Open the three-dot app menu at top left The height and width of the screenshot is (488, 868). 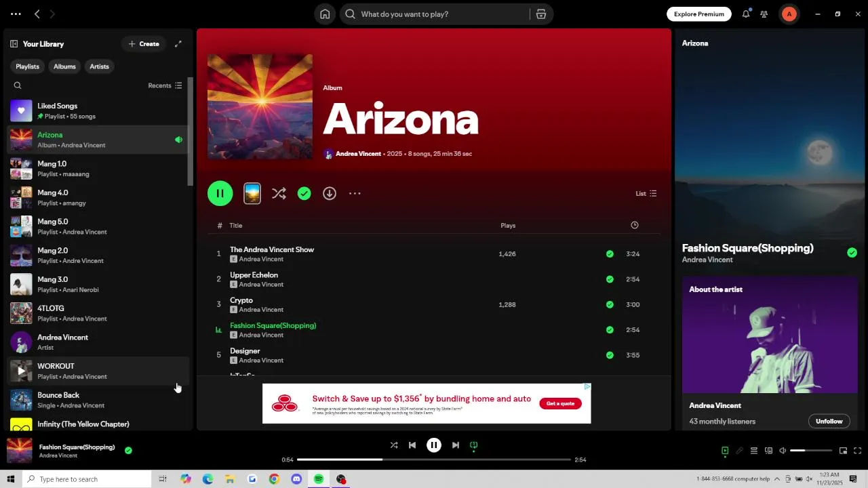16,14
